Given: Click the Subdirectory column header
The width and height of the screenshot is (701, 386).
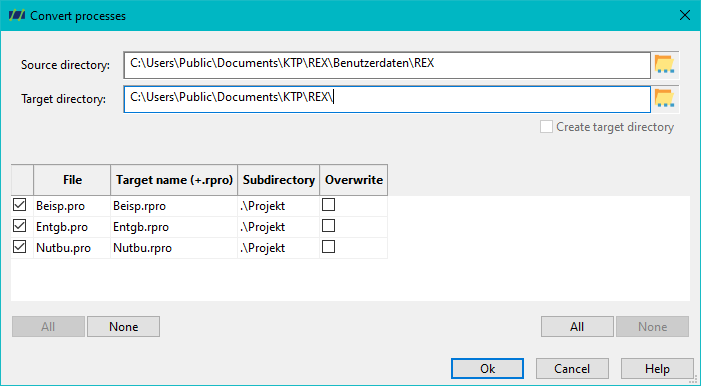Looking at the screenshot, I should point(279,180).
